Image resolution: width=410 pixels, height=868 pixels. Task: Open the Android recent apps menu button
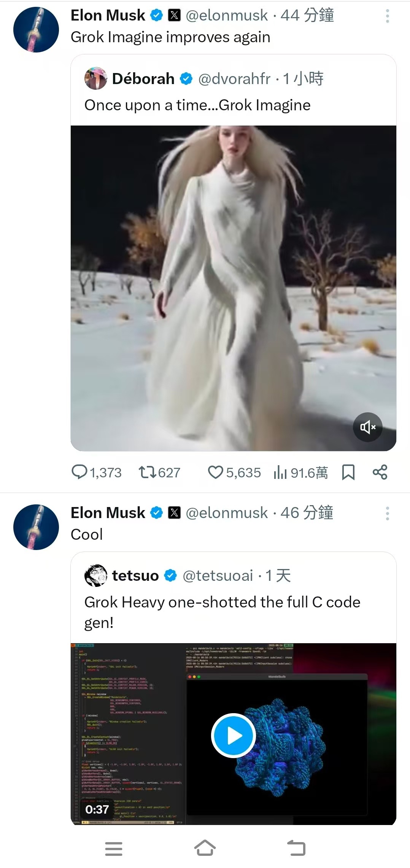point(113,848)
